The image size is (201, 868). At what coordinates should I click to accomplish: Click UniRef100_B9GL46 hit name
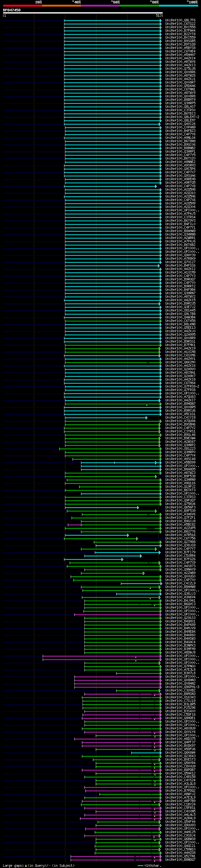point(180,435)
